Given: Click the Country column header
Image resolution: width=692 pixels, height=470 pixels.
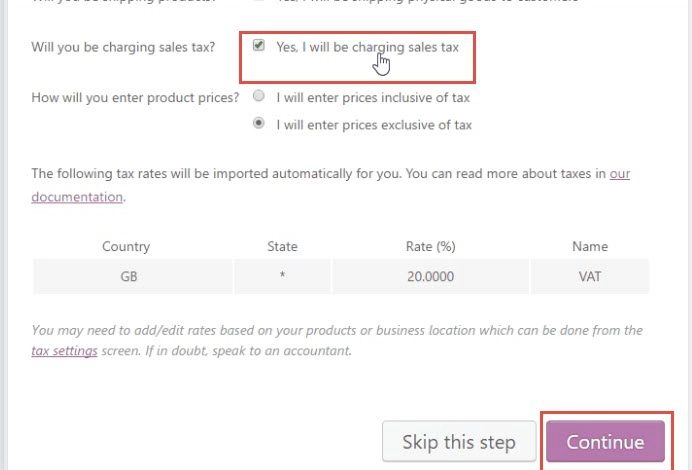Looking at the screenshot, I should pyautogui.click(x=126, y=246).
